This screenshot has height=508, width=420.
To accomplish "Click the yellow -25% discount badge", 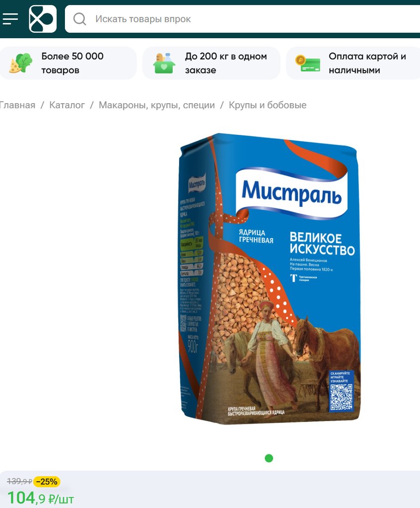I will (x=47, y=482).
